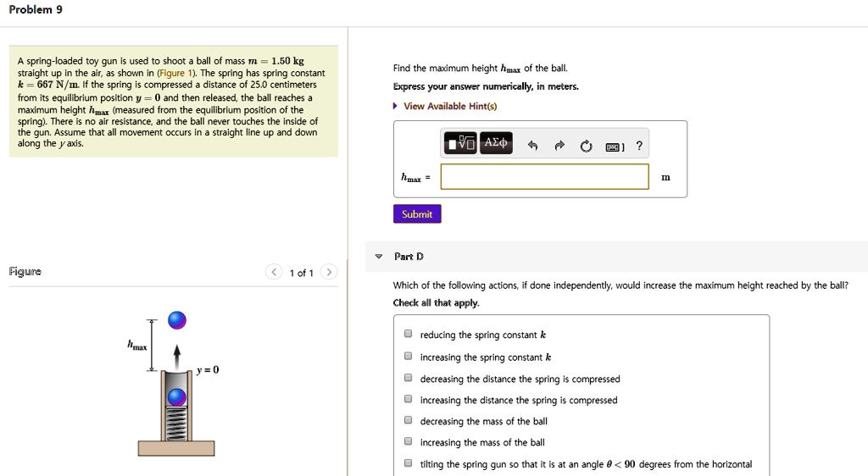The image size is (868, 476).
Task: Collapse the Part D section
Action: coord(379,256)
